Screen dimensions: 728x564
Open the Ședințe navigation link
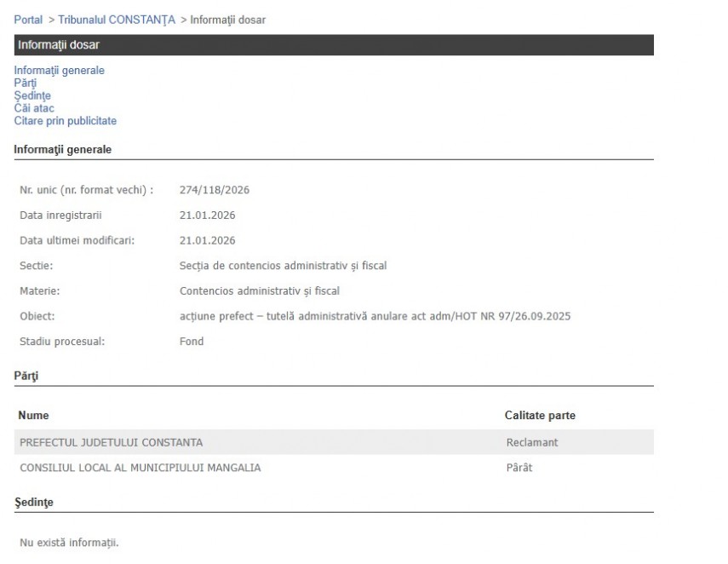click(32, 96)
